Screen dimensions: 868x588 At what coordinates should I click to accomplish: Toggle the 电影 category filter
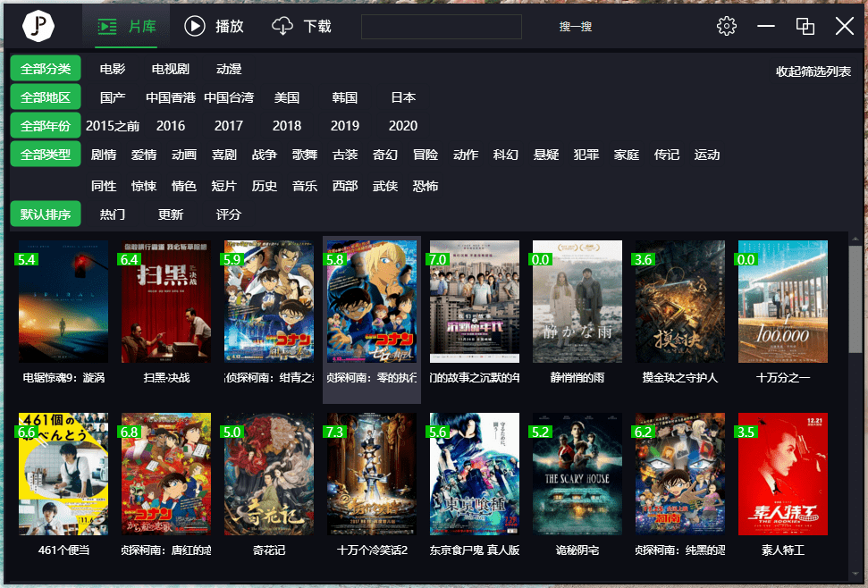click(112, 68)
